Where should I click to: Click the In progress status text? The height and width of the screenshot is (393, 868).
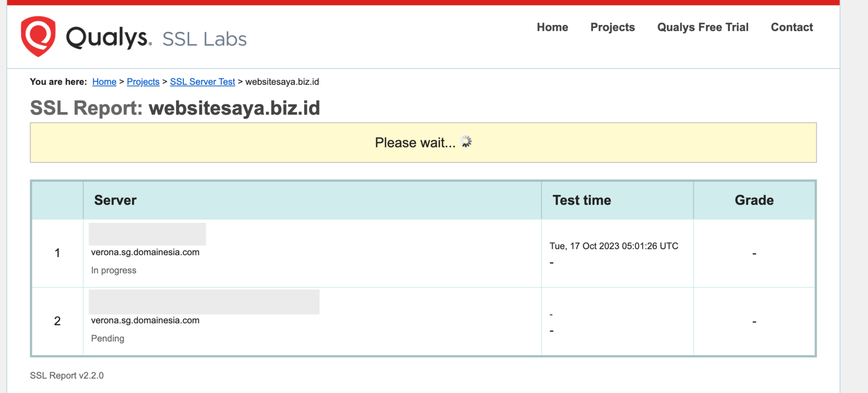click(114, 270)
